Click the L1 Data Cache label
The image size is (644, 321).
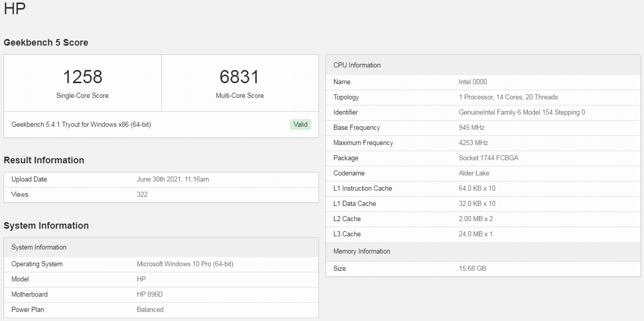tap(355, 204)
